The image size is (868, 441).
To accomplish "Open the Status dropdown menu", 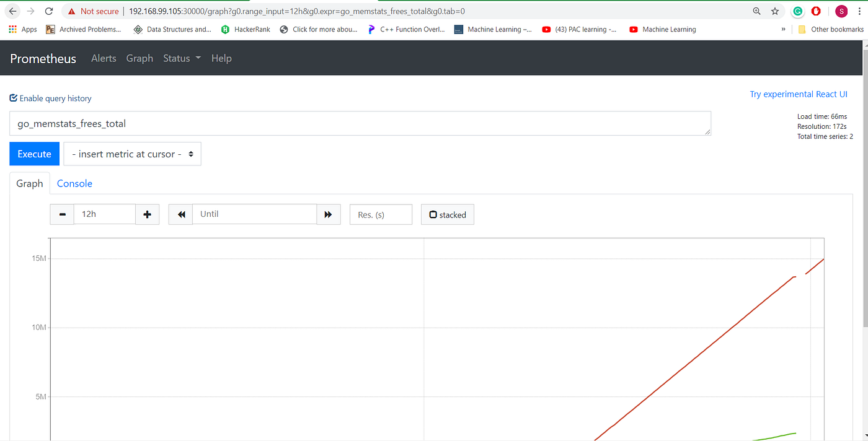I will pyautogui.click(x=181, y=58).
